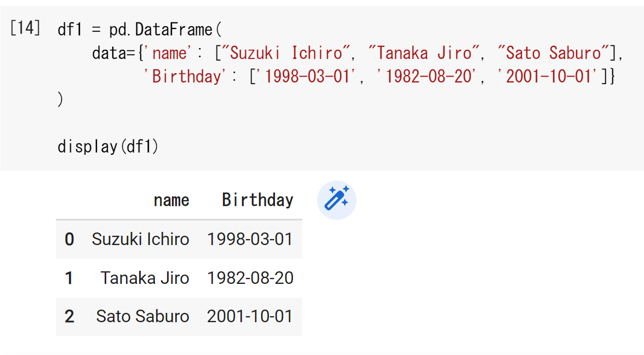Select the Birthday column header
This screenshot has width=644, height=355.
tap(257, 200)
